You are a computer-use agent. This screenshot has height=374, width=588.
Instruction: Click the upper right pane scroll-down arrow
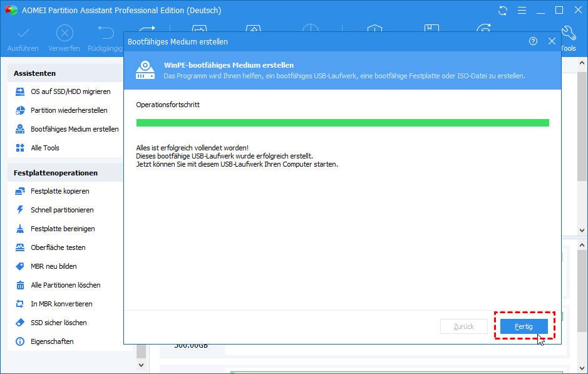pyautogui.click(x=582, y=231)
